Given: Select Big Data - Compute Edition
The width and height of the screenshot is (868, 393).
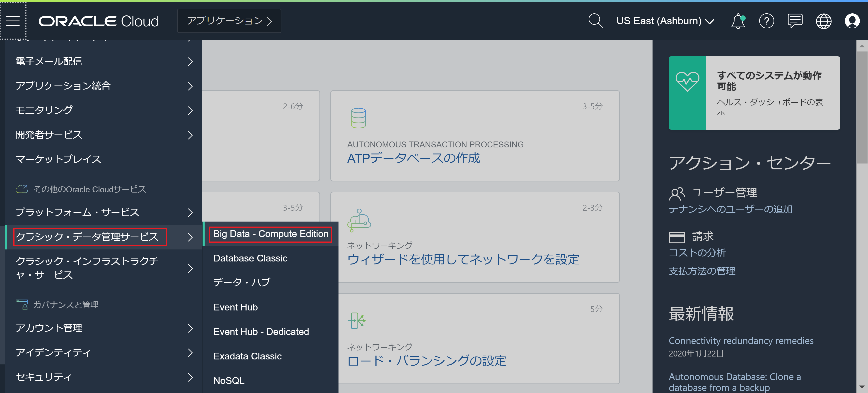Looking at the screenshot, I should tap(271, 234).
